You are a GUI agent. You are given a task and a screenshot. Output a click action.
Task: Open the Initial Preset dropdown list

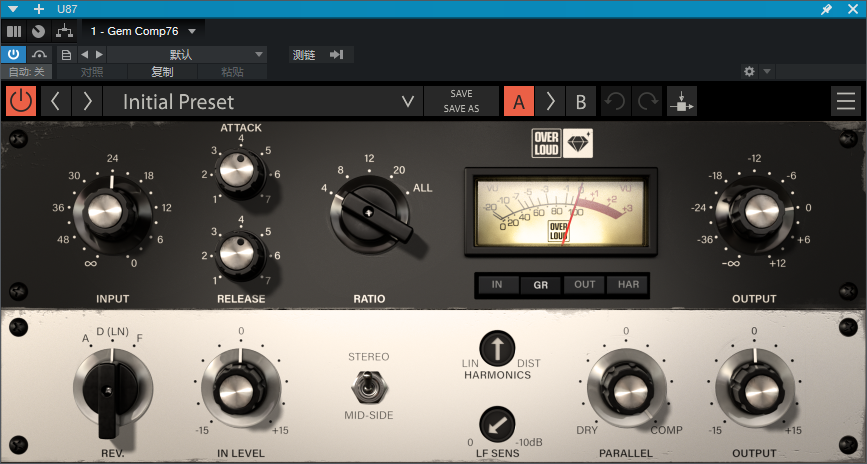263,101
